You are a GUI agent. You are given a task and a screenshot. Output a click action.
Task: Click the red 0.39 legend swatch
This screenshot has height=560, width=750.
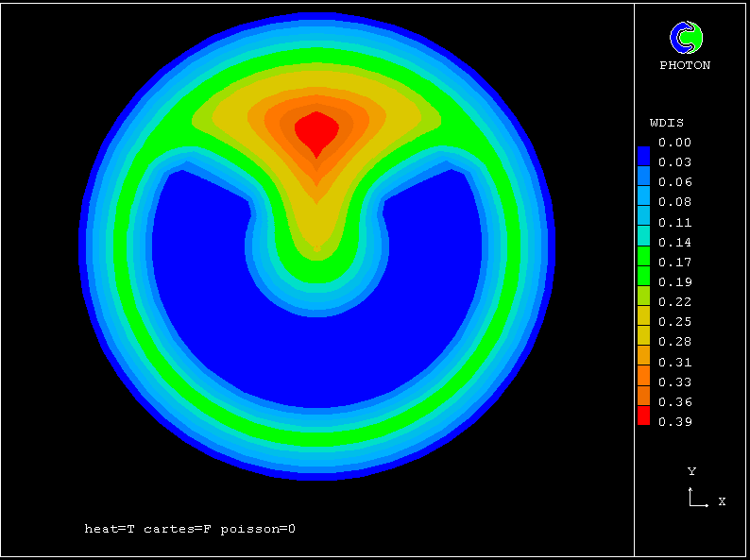coord(643,416)
